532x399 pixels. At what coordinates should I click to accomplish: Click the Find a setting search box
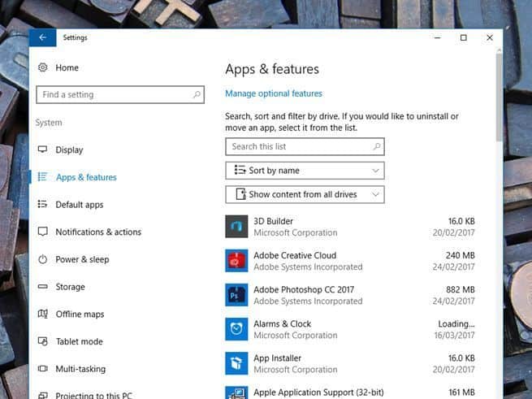(x=114, y=95)
